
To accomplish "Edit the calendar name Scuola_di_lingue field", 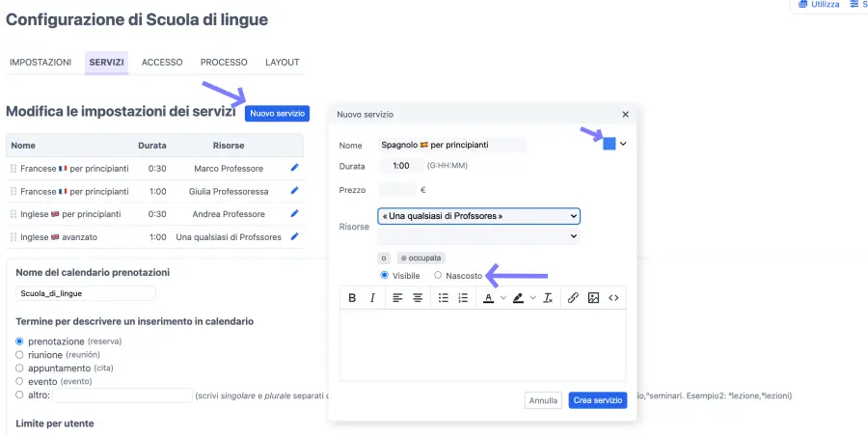I will point(86,293).
